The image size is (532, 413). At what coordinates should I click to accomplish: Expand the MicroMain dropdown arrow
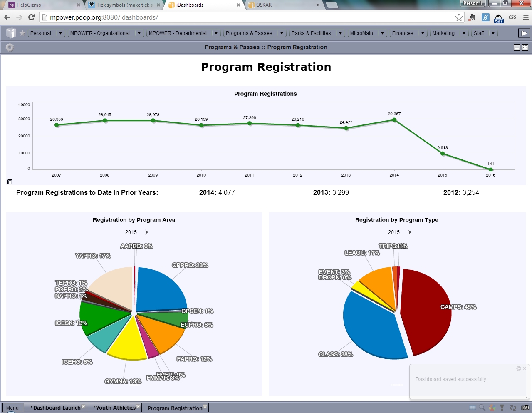(383, 33)
